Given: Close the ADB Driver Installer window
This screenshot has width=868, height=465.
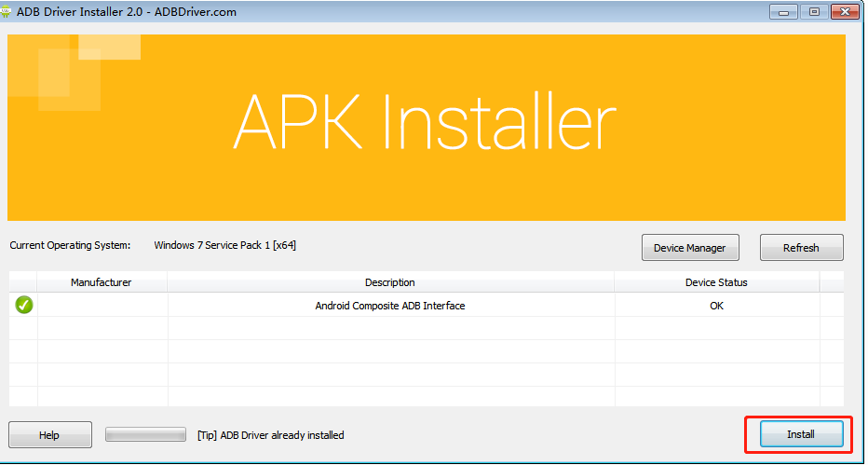Looking at the screenshot, I should 845,11.
